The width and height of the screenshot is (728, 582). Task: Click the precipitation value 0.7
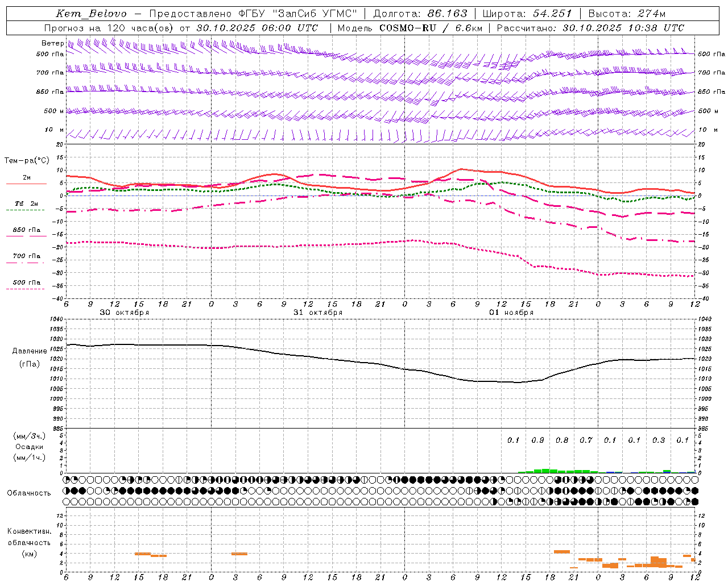pos(586,440)
